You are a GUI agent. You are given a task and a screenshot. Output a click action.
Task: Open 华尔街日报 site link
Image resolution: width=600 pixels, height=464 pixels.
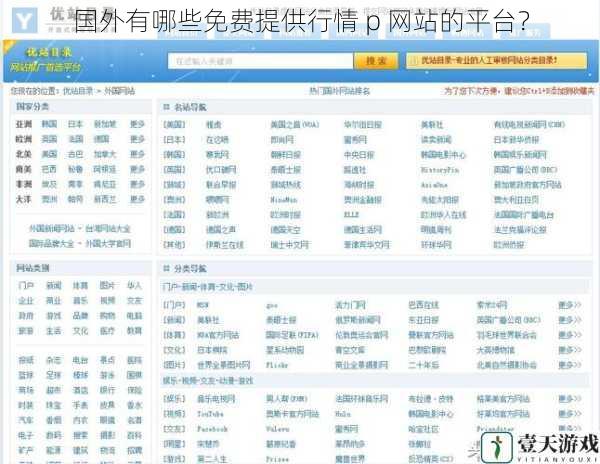coord(362,125)
